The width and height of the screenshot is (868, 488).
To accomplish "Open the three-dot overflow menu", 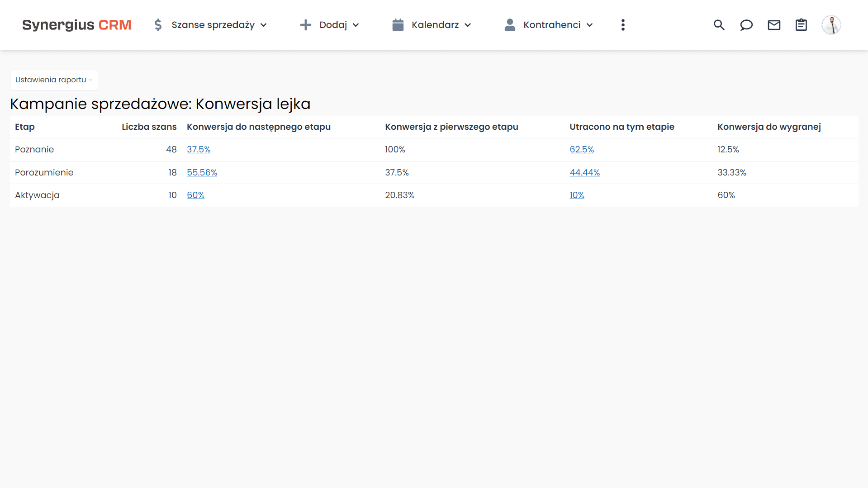I will [x=623, y=25].
